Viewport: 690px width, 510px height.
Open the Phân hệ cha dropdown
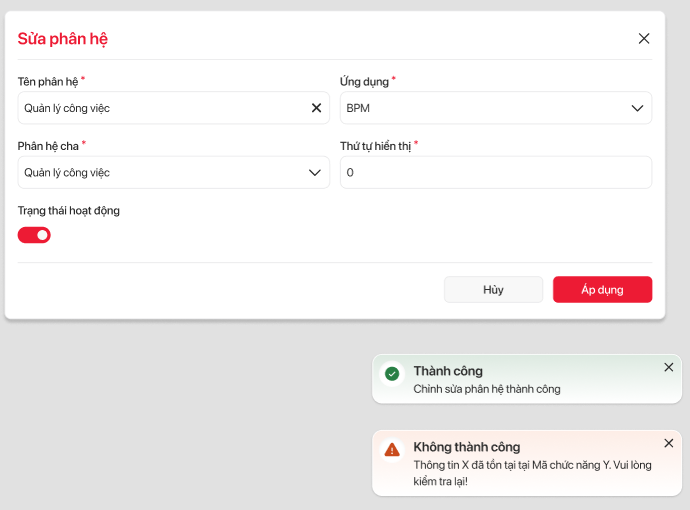pyautogui.click(x=160, y=173)
